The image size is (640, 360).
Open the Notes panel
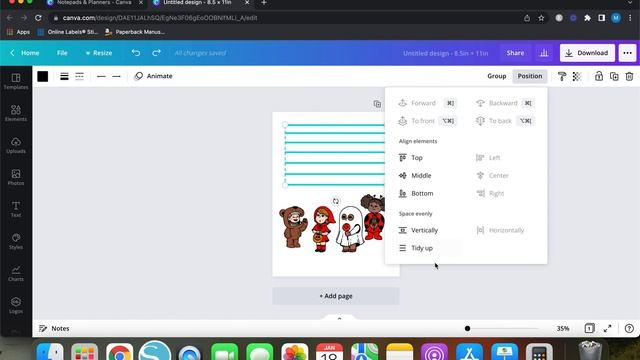click(x=54, y=328)
